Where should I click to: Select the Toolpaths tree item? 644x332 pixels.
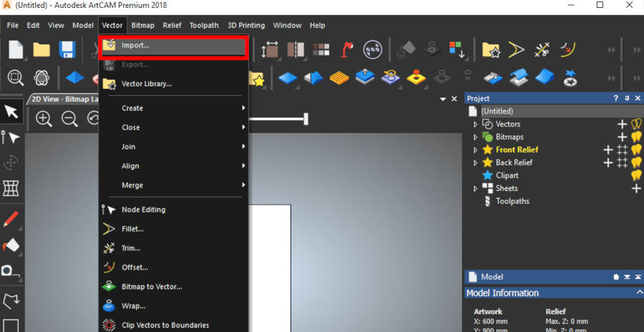(x=512, y=201)
